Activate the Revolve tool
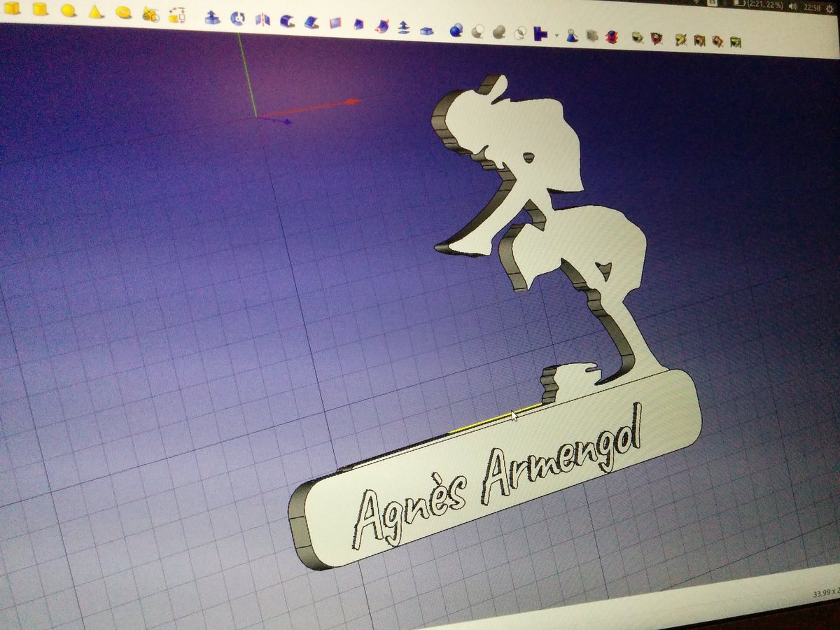 238,18
